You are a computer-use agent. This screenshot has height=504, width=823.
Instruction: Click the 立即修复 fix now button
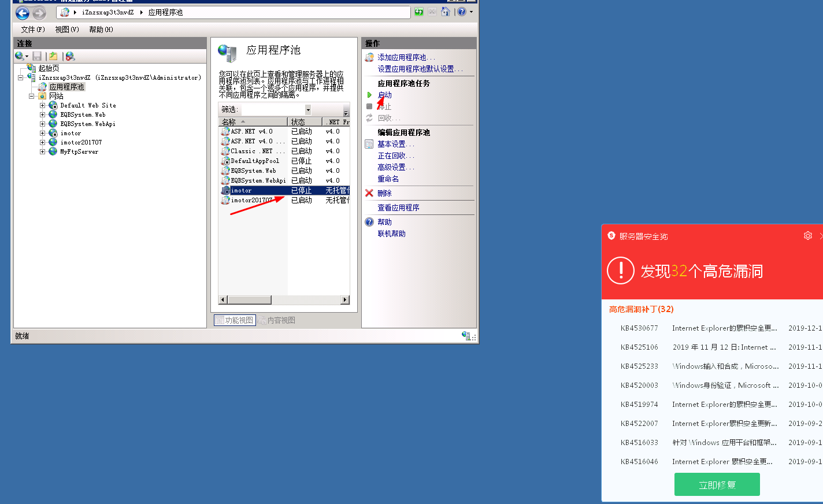tap(717, 484)
